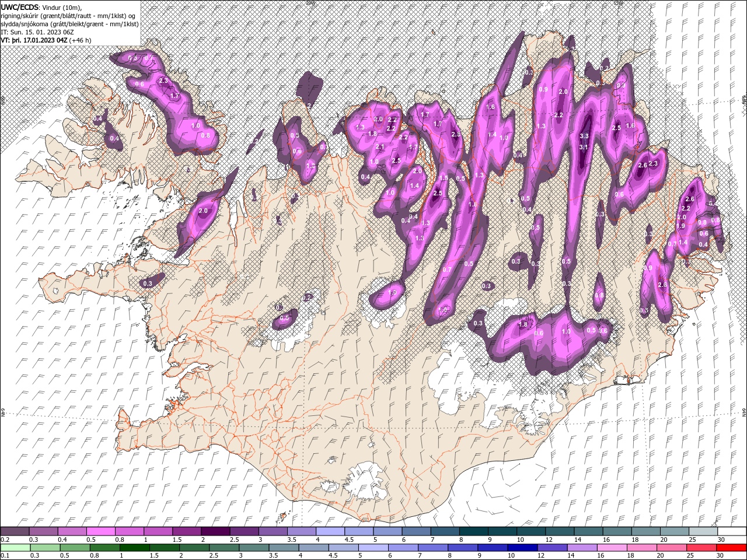Screen dimensions: 747x560
Task: Click the 3.1 precipitation value on the map
Action: click(x=584, y=148)
